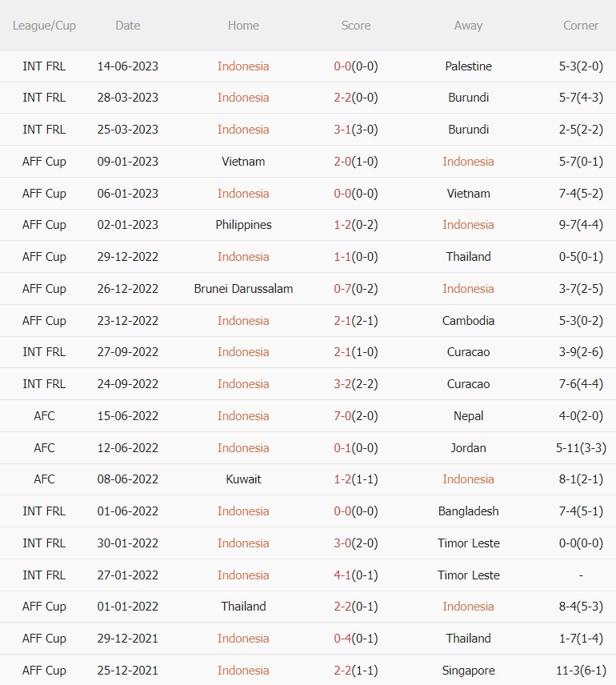This screenshot has height=685, width=616.
Task: Click the Date column header
Action: coord(128,26)
